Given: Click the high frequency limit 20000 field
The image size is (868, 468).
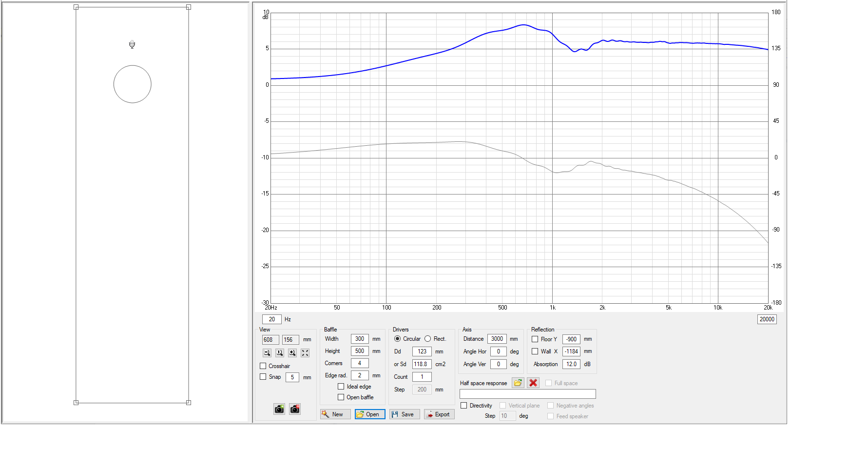Looking at the screenshot, I should (x=767, y=319).
